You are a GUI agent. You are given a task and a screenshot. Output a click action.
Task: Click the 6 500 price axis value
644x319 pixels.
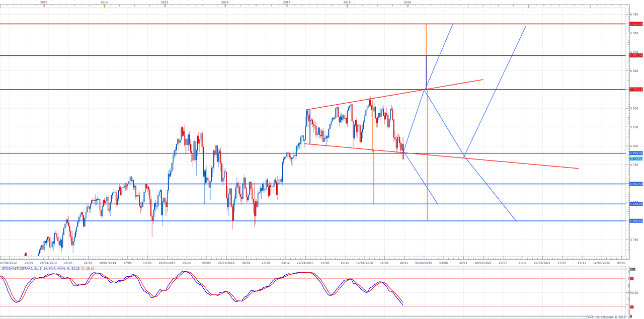point(634,33)
